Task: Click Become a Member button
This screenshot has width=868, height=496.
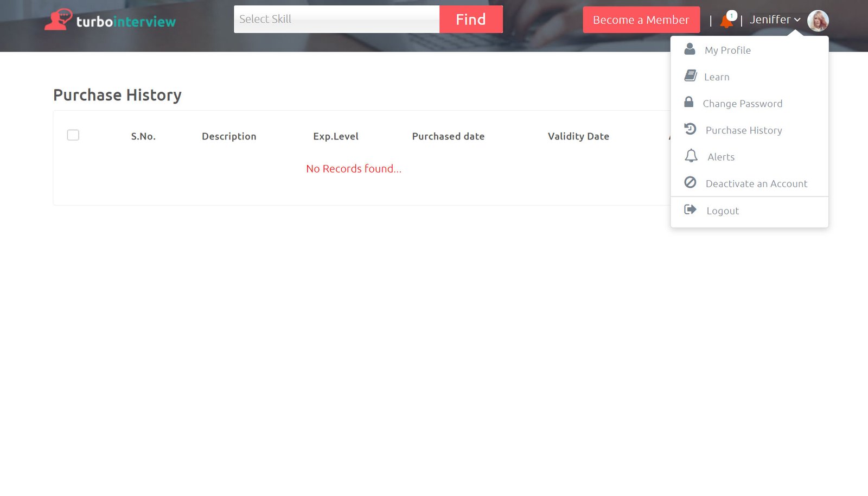Action: click(x=641, y=20)
